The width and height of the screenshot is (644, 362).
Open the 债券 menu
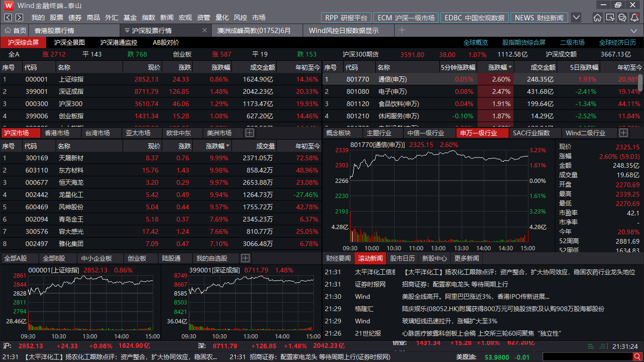click(75, 17)
